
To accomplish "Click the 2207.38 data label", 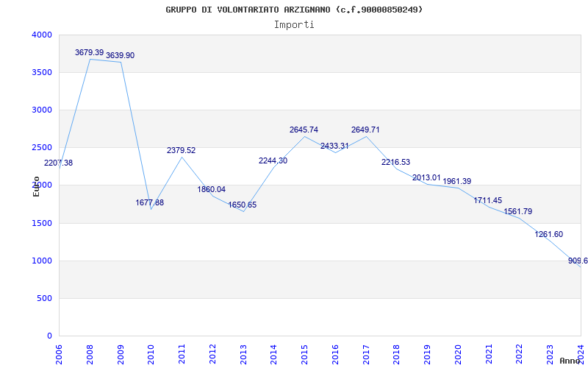I will tap(59, 163).
